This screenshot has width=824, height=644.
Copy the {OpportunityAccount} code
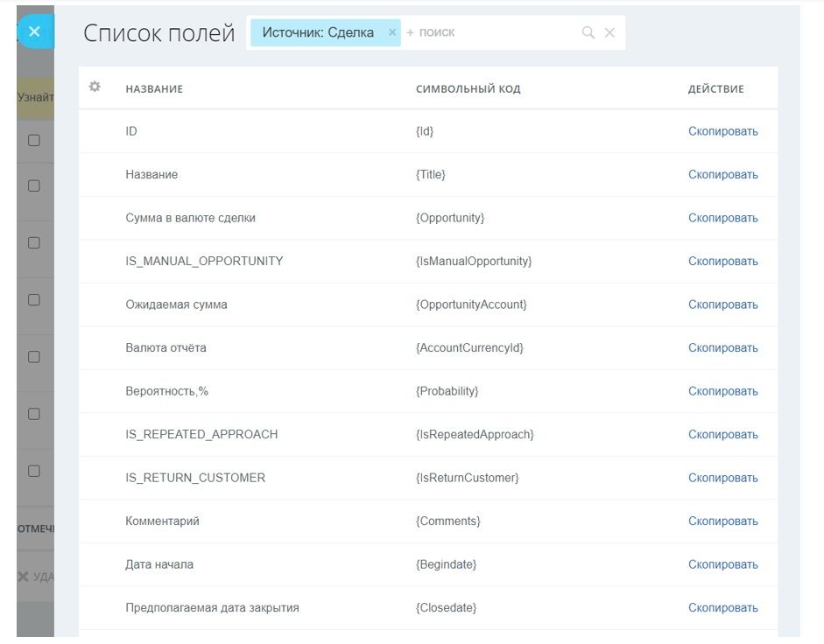click(723, 304)
